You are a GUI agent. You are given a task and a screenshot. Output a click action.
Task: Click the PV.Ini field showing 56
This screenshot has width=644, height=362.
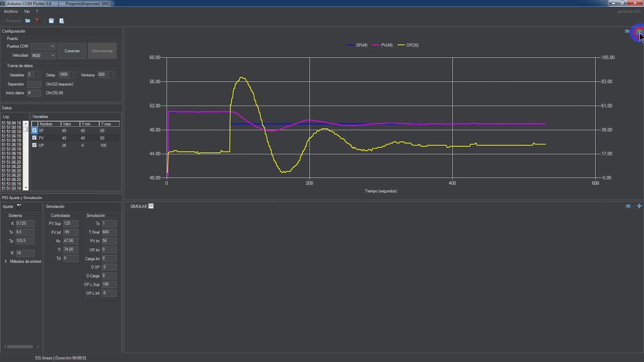(109, 241)
